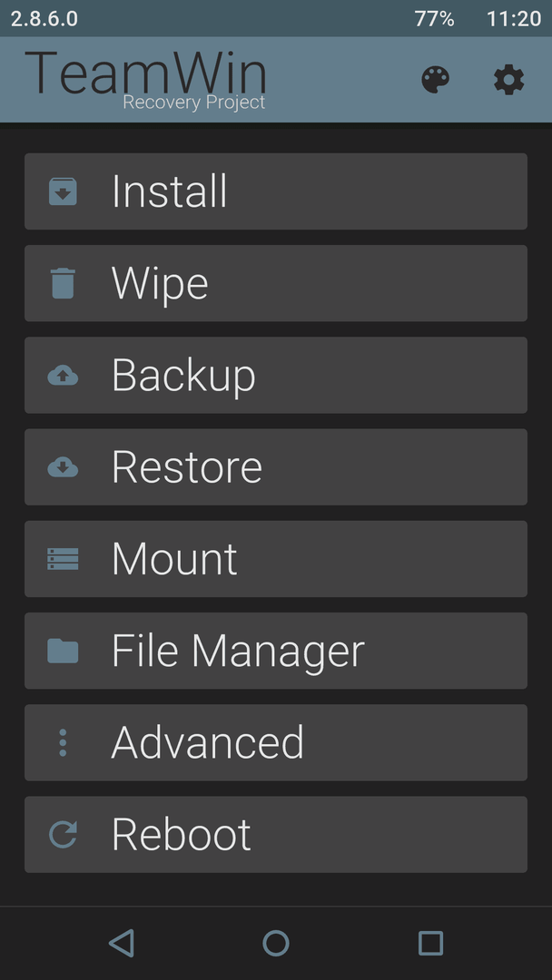Tap the back triangle navigation button
The image size is (552, 980).
coord(122,943)
